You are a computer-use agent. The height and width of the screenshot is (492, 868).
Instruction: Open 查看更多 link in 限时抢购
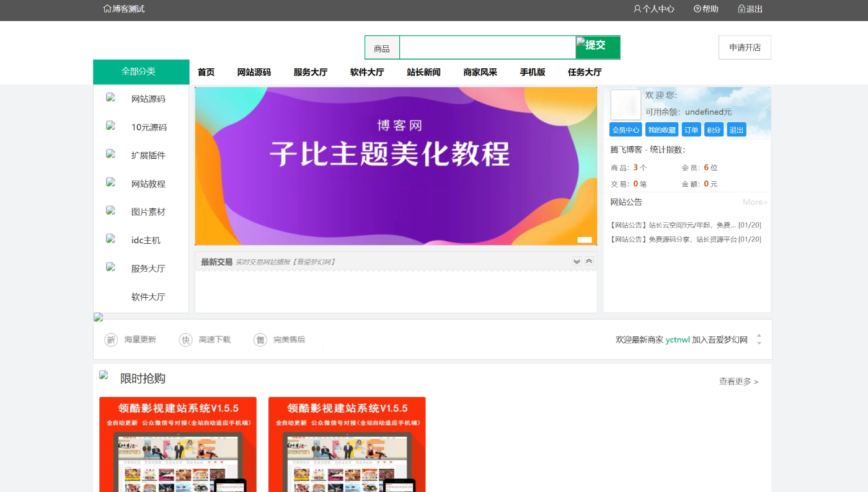click(738, 382)
